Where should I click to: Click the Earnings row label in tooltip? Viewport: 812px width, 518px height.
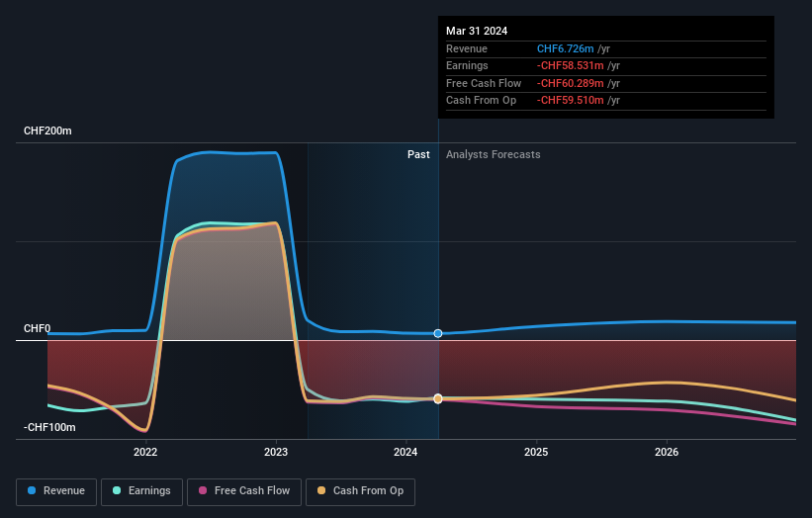coord(467,65)
